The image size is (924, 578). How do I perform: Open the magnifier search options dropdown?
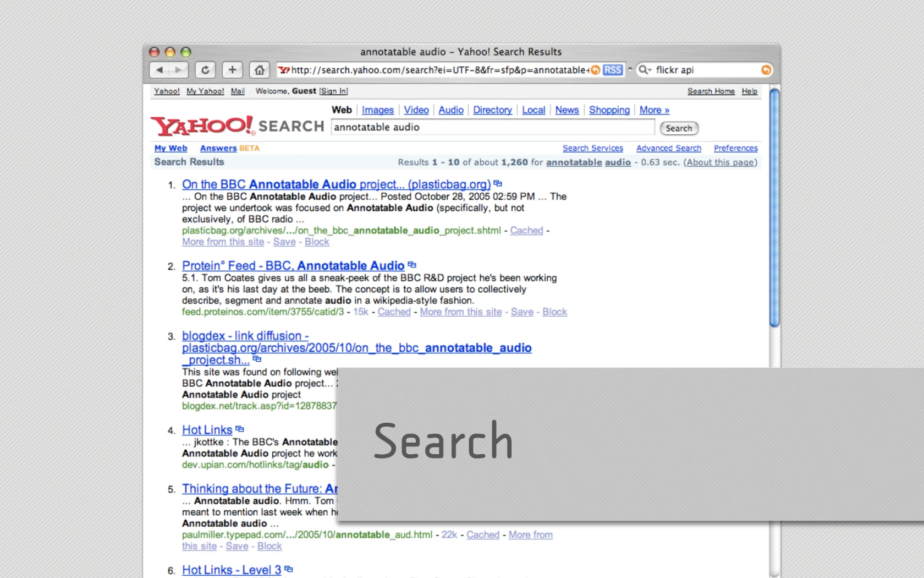click(645, 70)
